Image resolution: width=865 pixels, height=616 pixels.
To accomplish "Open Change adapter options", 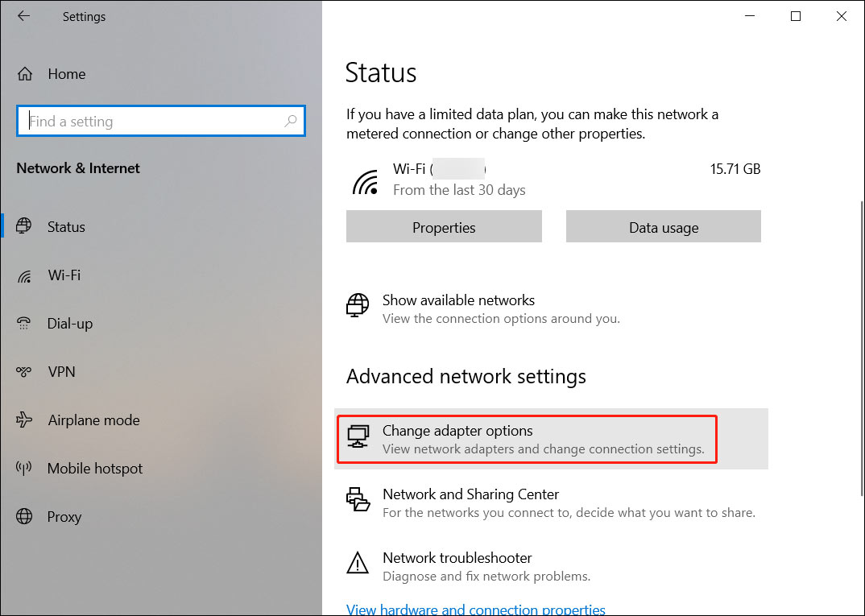I will tap(457, 430).
